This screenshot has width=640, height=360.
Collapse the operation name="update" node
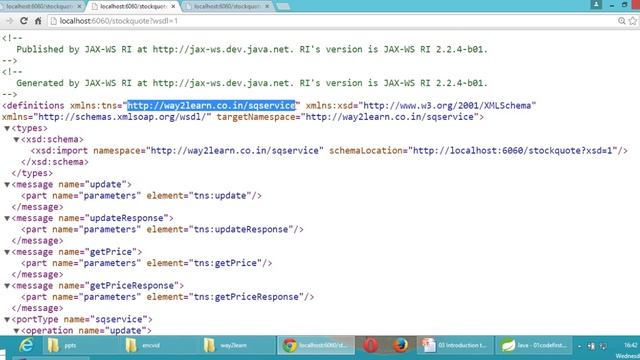16,331
